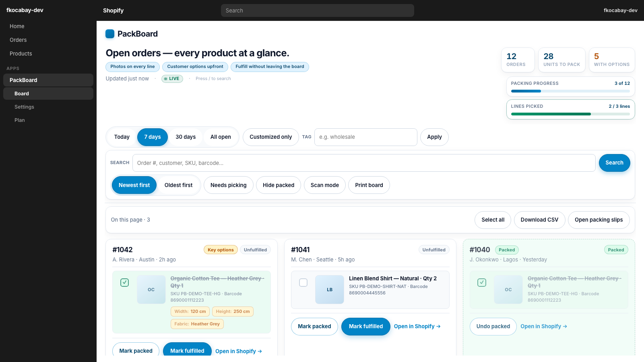644x362 pixels.
Task: Apply the tag filter
Action: (435, 137)
